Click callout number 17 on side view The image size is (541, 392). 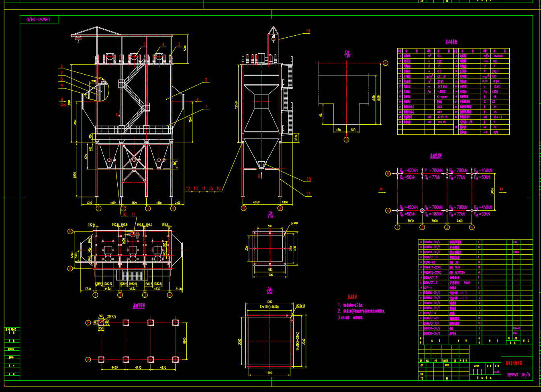(x=308, y=194)
